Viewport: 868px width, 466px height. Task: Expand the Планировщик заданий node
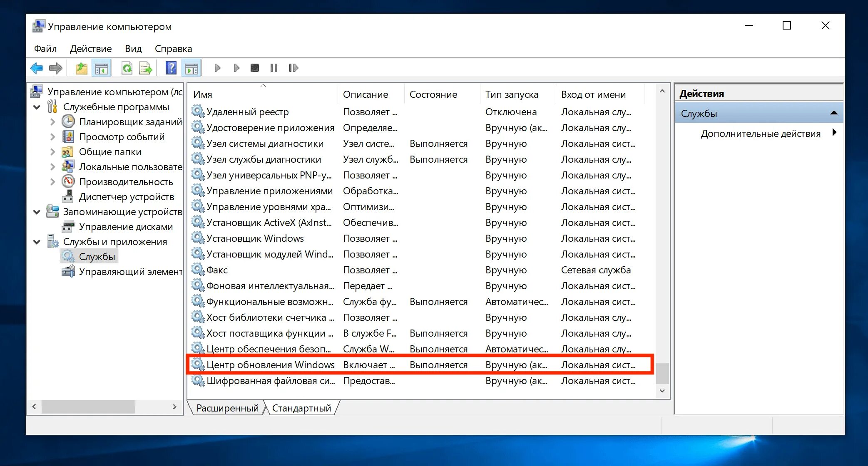click(x=52, y=122)
